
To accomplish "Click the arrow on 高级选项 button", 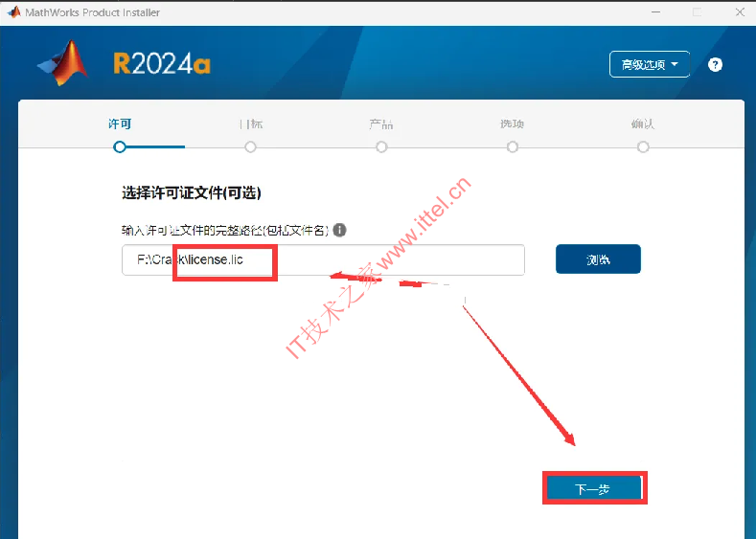I will tap(675, 64).
